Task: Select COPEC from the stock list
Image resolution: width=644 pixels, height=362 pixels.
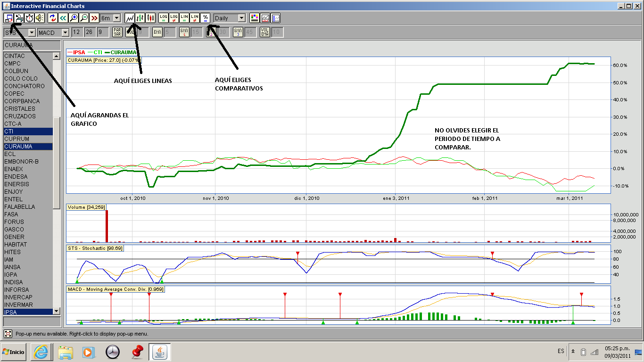Action: (x=14, y=93)
